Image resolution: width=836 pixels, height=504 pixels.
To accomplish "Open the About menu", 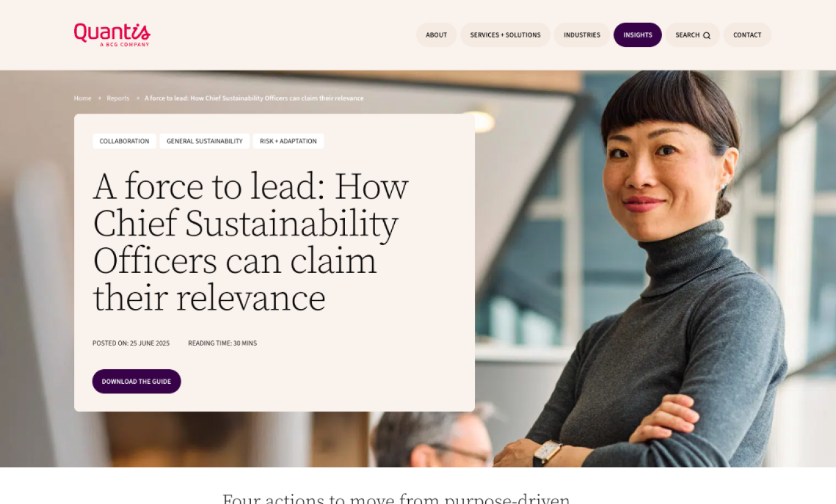I will click(x=436, y=35).
